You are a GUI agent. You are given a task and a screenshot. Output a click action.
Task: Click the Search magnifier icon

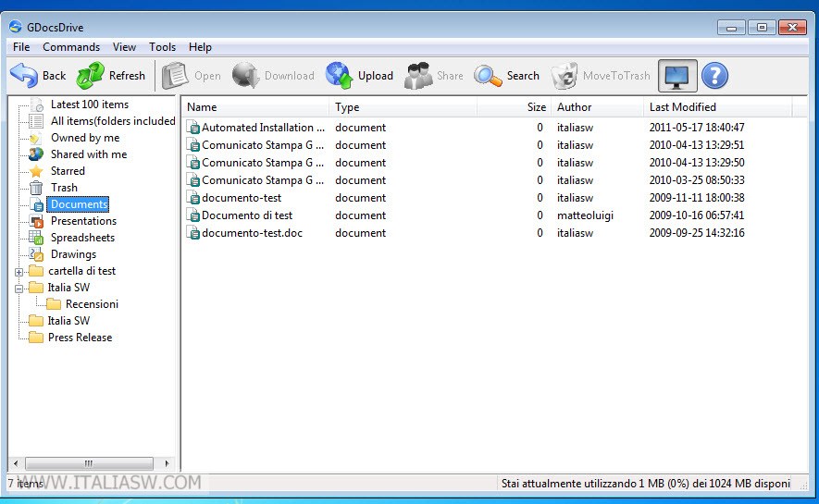click(488, 76)
